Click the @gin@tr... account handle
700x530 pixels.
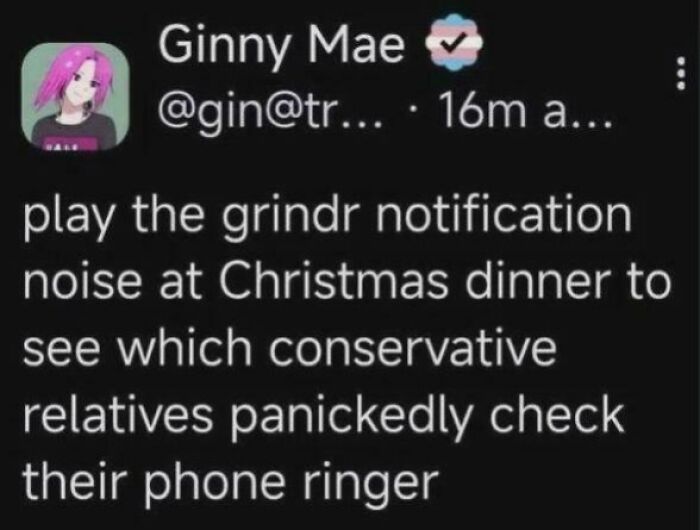254,103
